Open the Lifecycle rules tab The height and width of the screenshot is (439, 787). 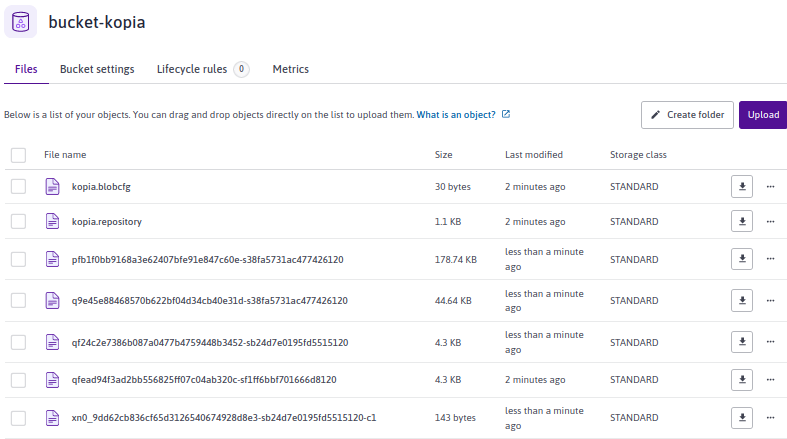(x=192, y=69)
